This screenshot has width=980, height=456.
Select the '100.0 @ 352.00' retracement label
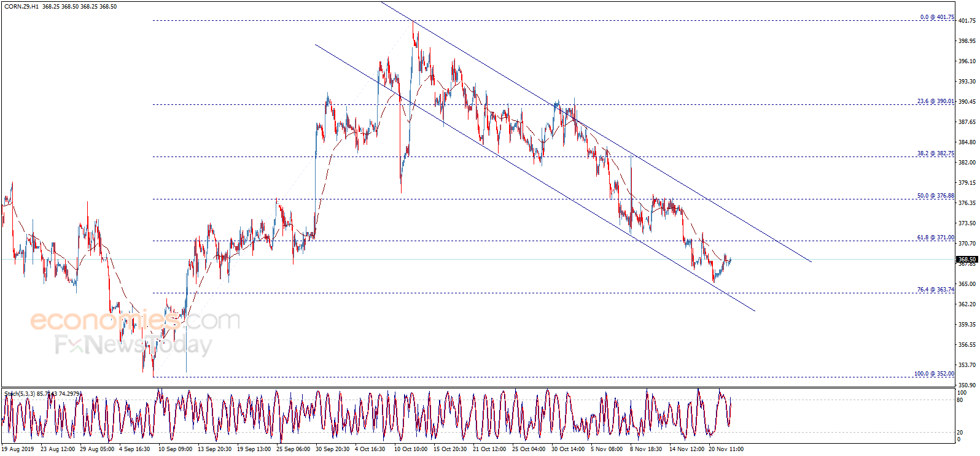click(x=934, y=374)
